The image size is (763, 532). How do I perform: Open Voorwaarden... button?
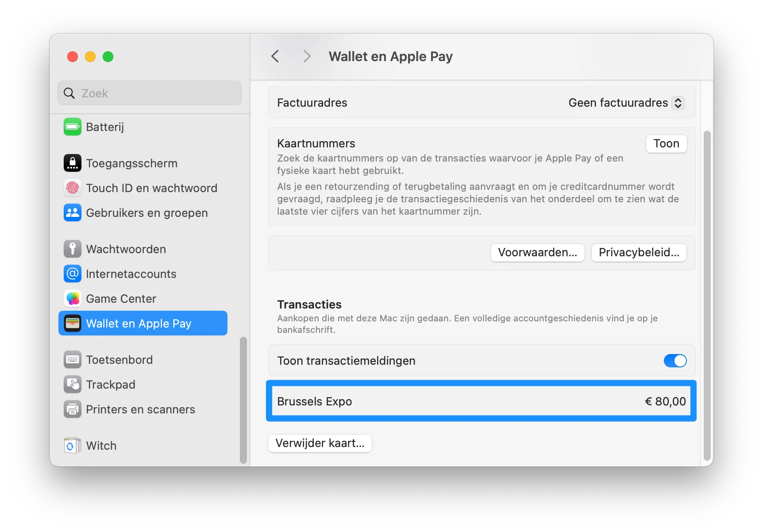pos(537,253)
